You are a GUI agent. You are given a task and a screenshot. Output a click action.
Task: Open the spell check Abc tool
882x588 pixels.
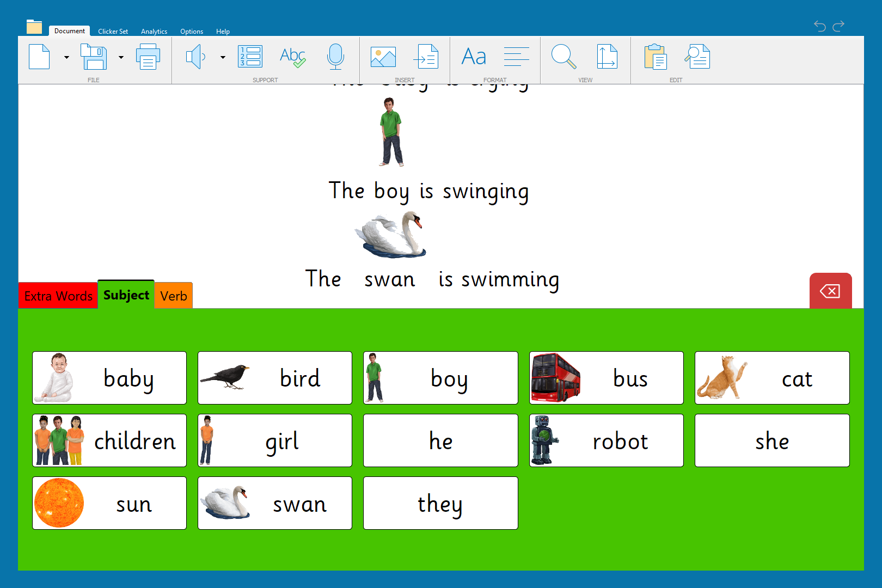pos(292,57)
